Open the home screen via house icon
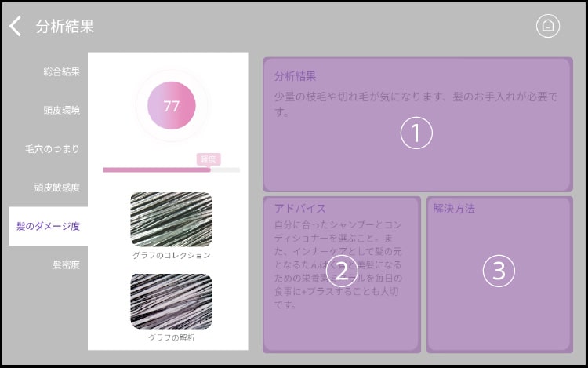The image size is (588, 368). [x=548, y=26]
